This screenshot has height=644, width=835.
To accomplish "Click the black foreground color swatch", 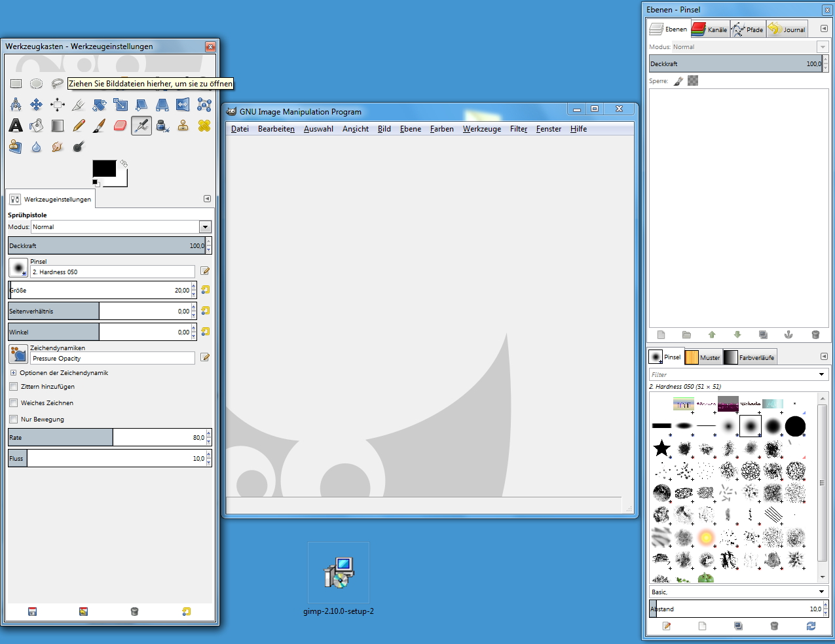I will click(104, 168).
